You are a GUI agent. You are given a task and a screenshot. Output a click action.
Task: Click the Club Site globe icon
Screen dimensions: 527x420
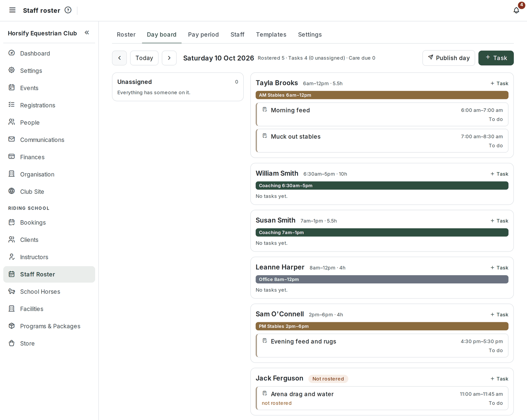(12, 191)
